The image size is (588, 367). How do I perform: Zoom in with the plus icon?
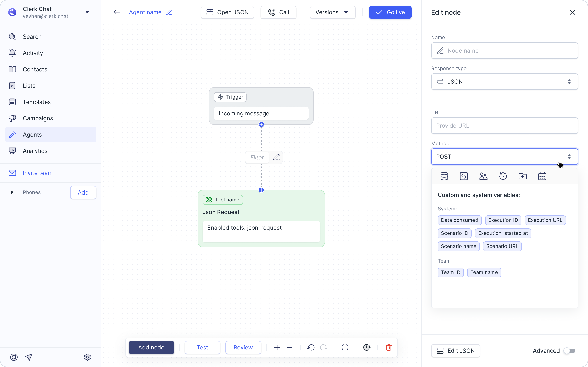point(277,347)
